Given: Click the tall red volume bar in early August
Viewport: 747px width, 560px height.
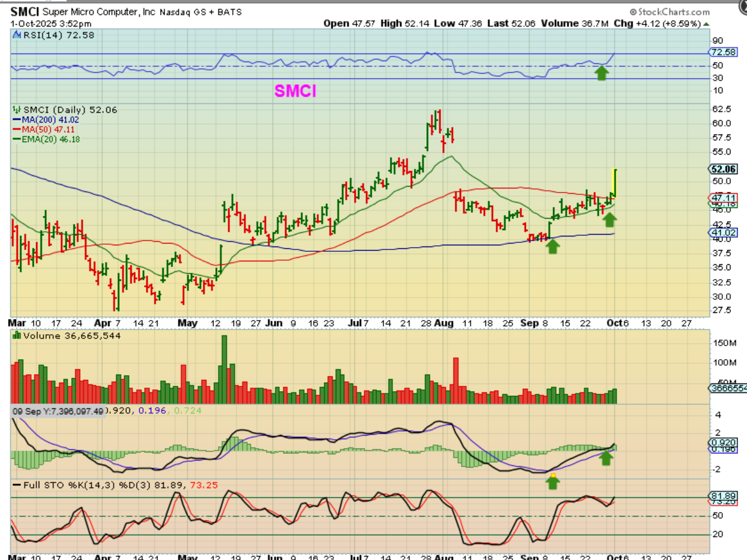Looking at the screenshot, I should coord(456,381).
